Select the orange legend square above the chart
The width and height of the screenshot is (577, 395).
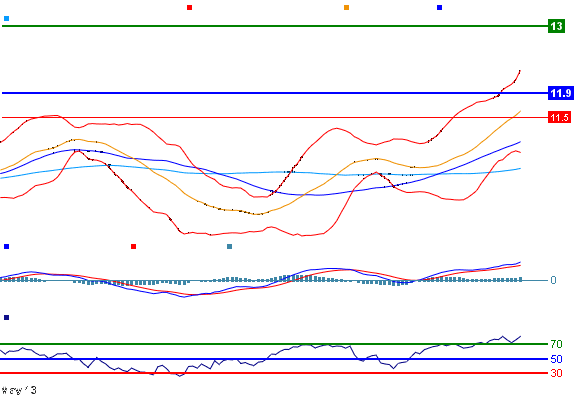coord(346,7)
